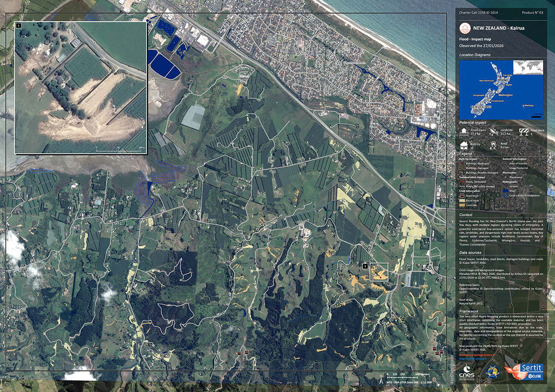Click the Sertit ICube logo
The height and width of the screenshot is (392, 555).
[523, 372]
